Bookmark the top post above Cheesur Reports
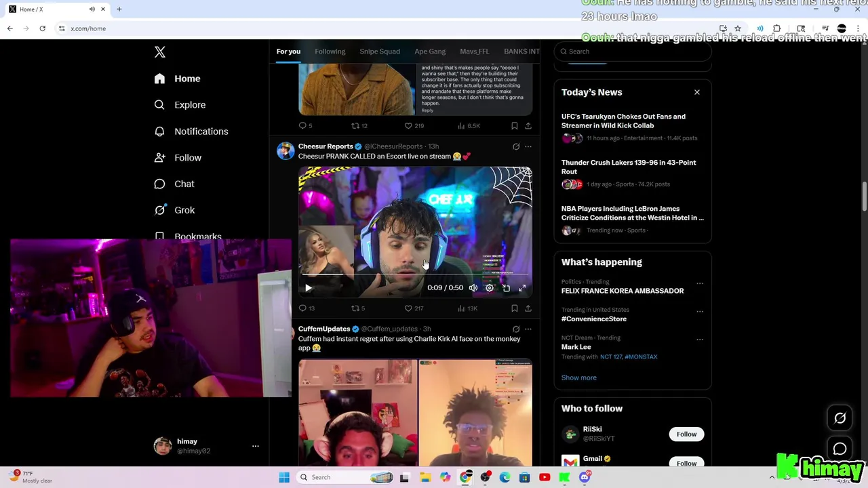This screenshot has width=868, height=488. (x=514, y=126)
